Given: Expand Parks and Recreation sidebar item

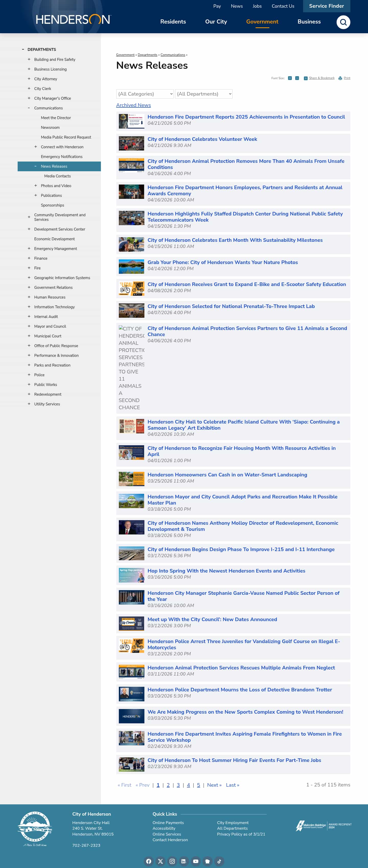Looking at the screenshot, I should click(x=29, y=365).
